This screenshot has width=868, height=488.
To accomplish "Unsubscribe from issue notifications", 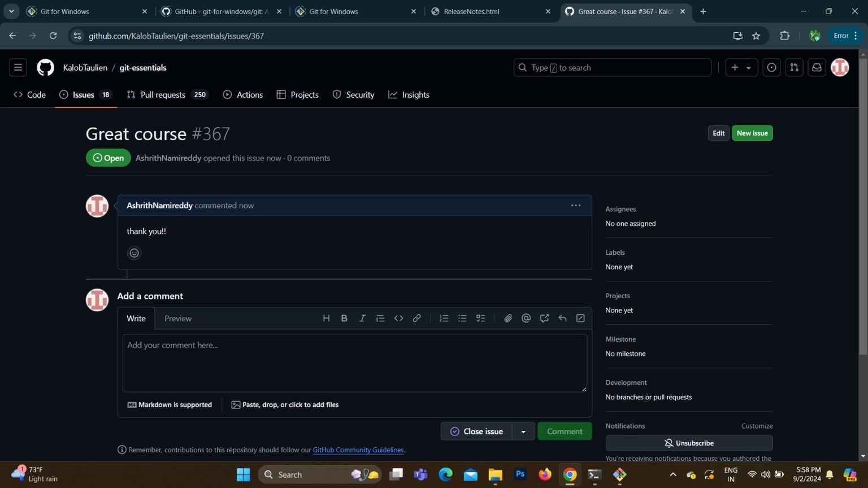I will pyautogui.click(x=689, y=443).
